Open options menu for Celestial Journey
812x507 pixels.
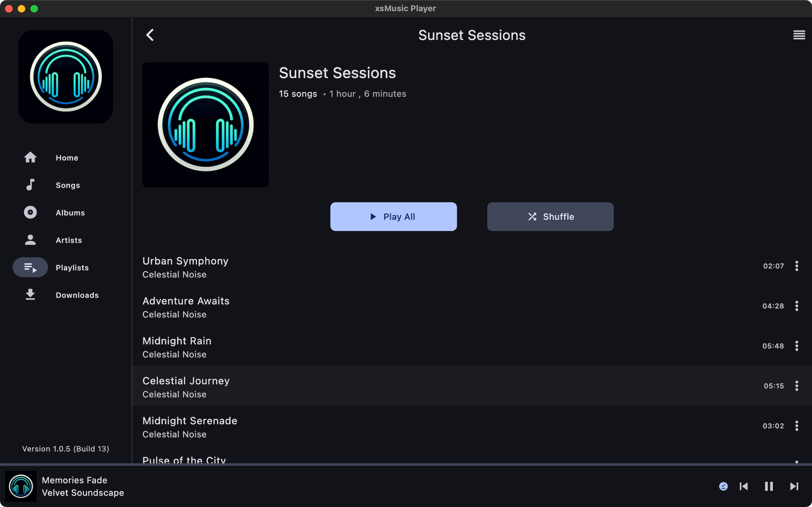(x=797, y=386)
